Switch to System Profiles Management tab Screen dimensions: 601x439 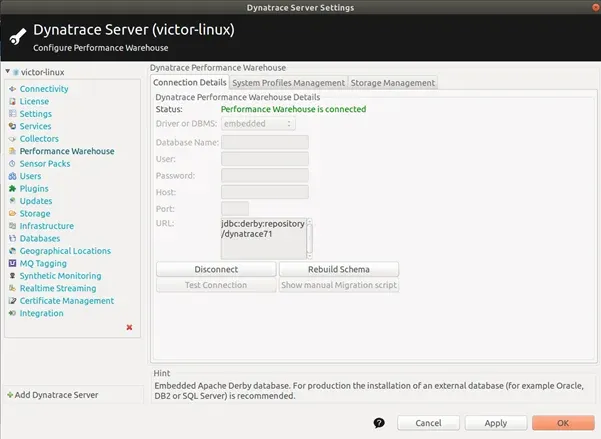[288, 83]
